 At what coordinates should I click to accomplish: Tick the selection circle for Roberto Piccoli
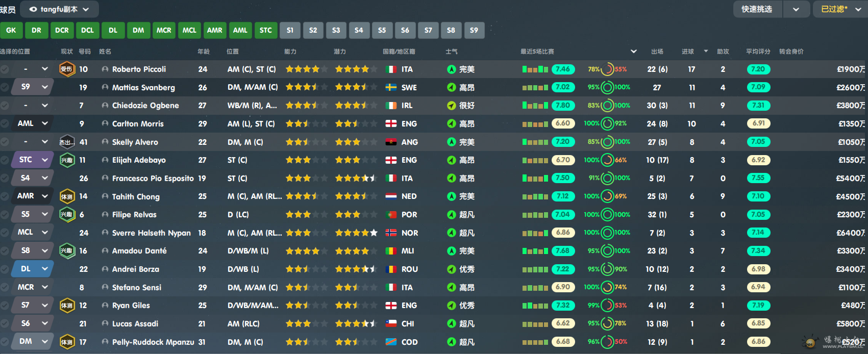pos(5,69)
